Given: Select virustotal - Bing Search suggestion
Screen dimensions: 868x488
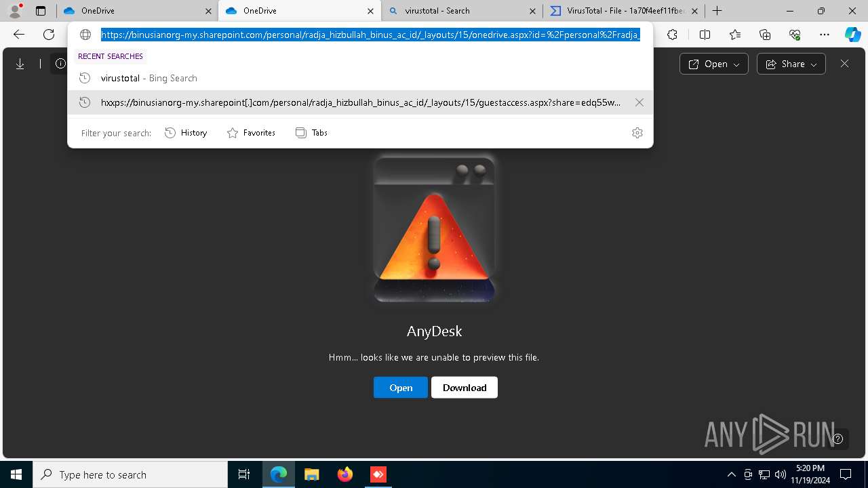Looking at the screenshot, I should [360, 78].
